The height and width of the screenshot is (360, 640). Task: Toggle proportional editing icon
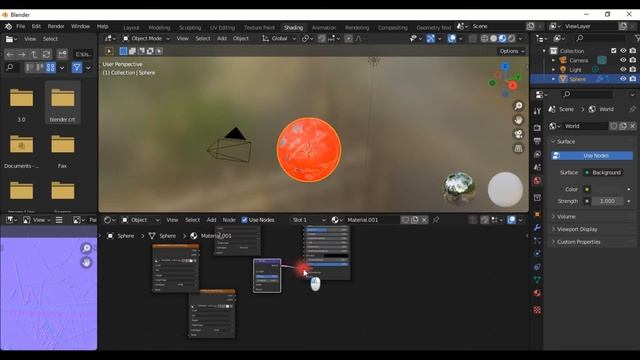pyautogui.click(x=349, y=39)
